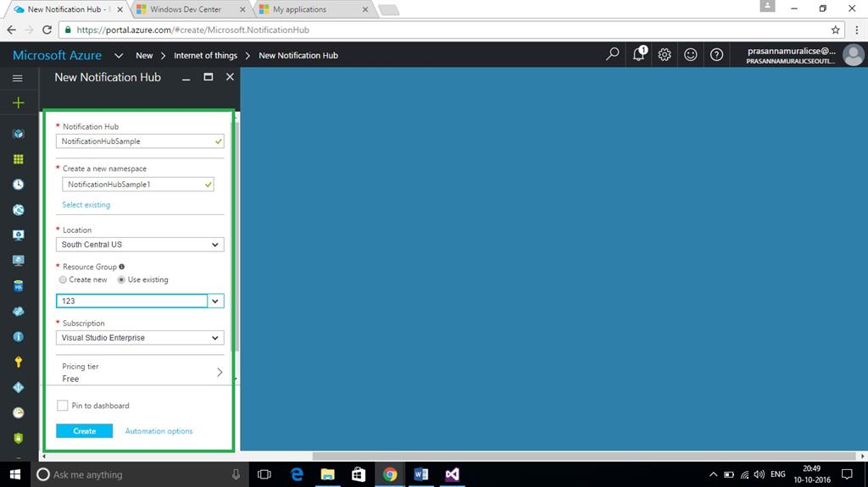The height and width of the screenshot is (487, 868).
Task: Open Resource groups cube icon in sidebar
Action: click(19, 134)
